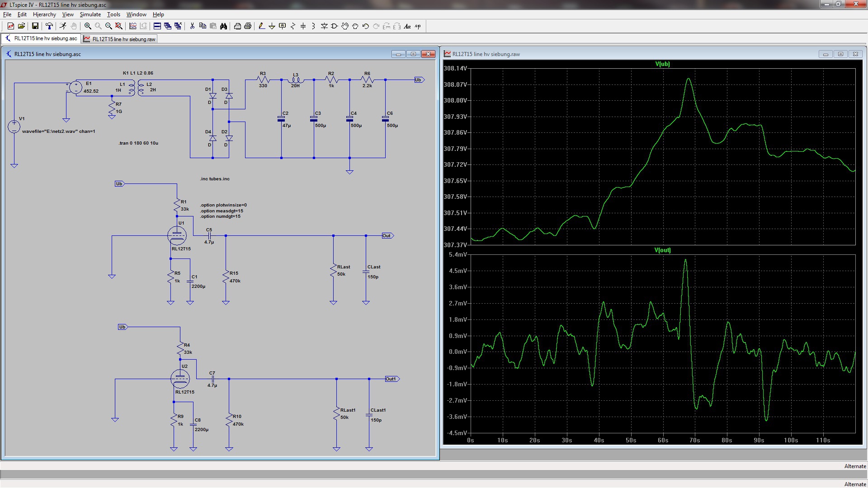Click the SPICE directive .op icon
Viewport: 868px width, 488px height.
(418, 26)
